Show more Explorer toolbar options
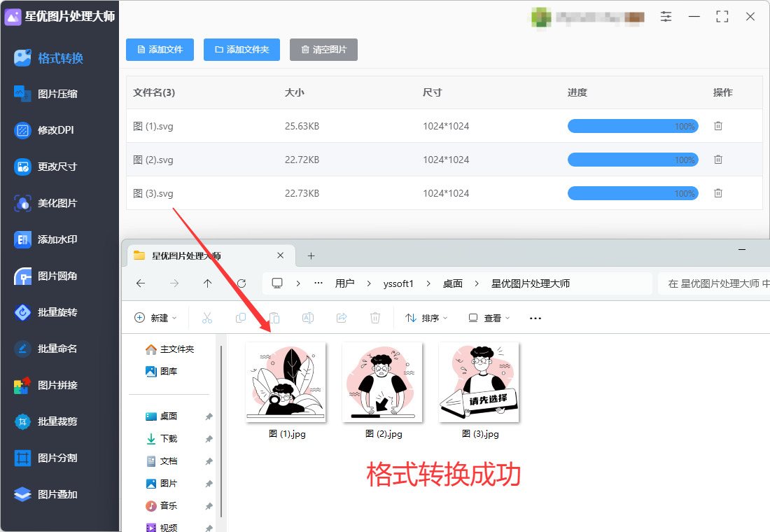 (x=535, y=318)
